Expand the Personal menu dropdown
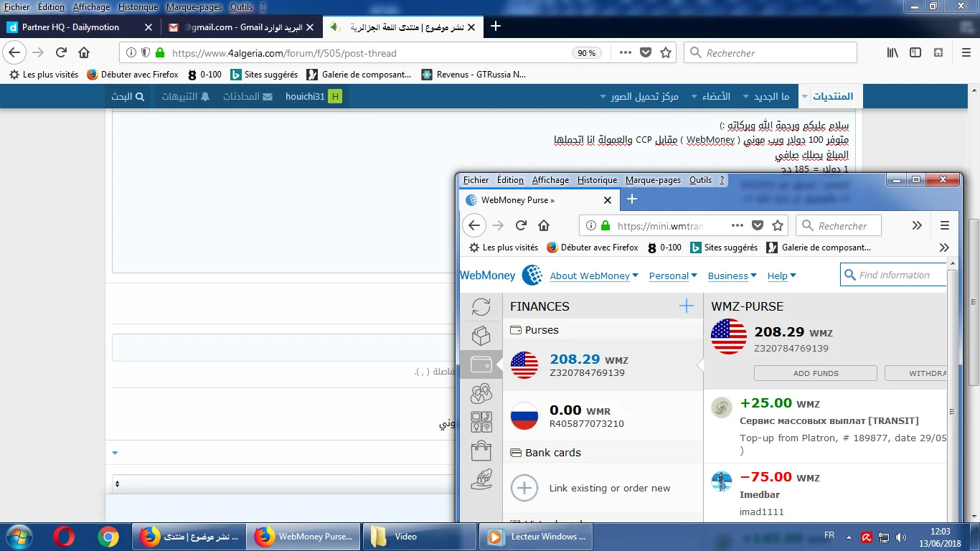 point(673,275)
